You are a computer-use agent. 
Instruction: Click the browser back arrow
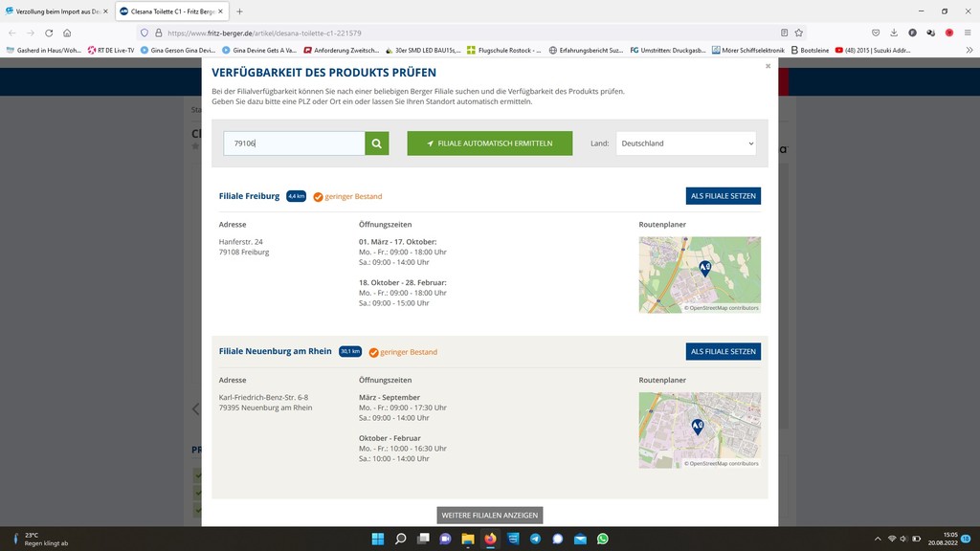point(11,33)
